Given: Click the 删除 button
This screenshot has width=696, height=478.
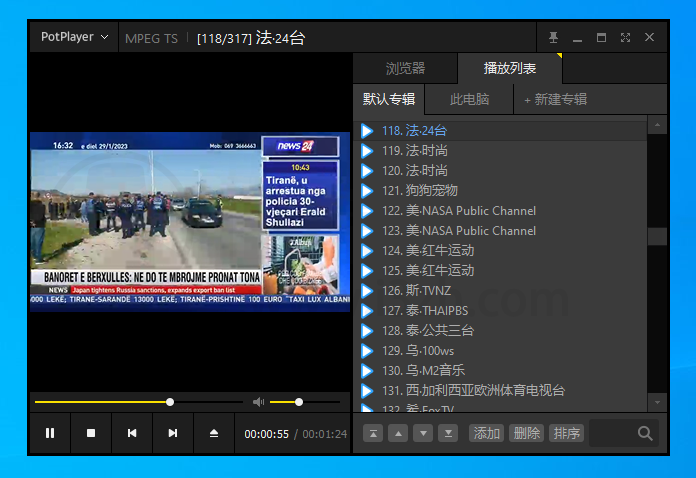Looking at the screenshot, I should coord(526,433).
